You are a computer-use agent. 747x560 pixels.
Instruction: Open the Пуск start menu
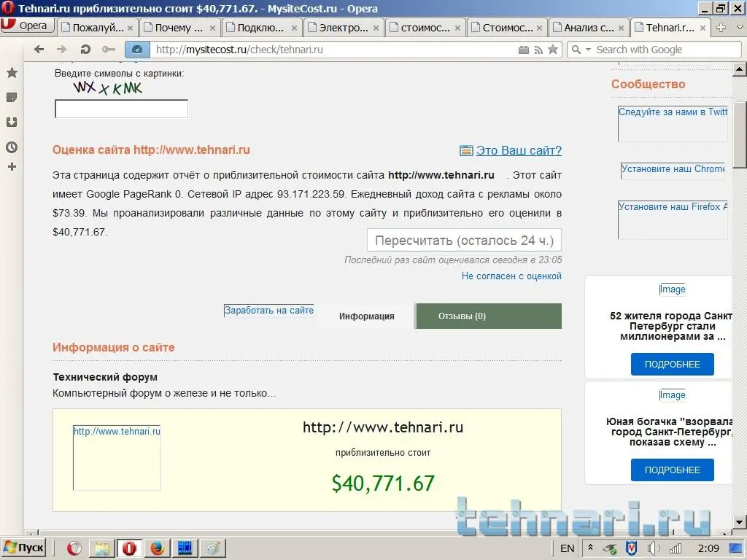pos(23,548)
